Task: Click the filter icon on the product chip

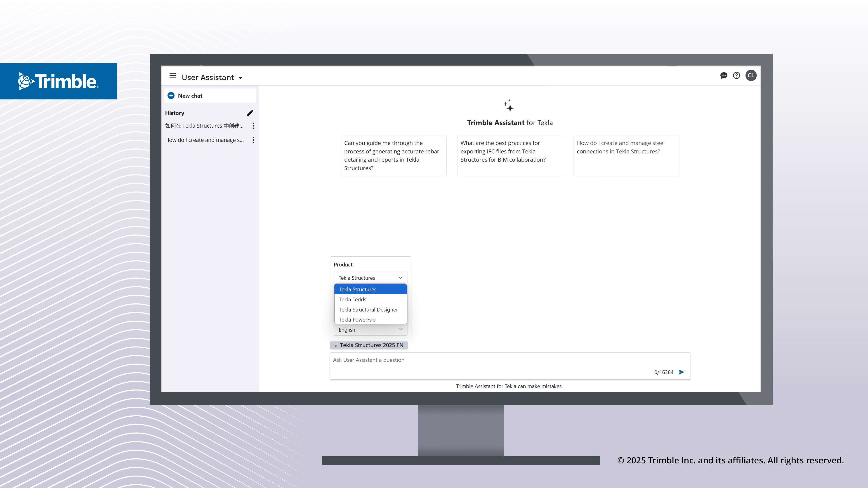Action: point(336,345)
